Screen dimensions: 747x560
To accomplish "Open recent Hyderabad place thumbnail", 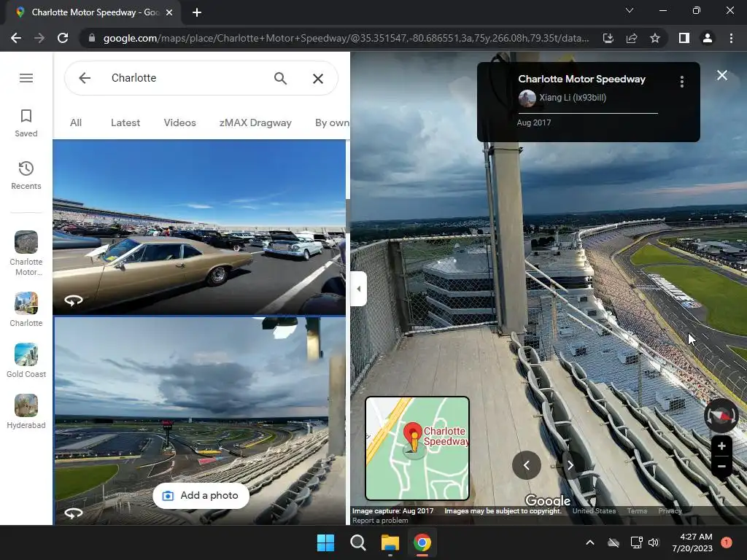I will (26, 412).
